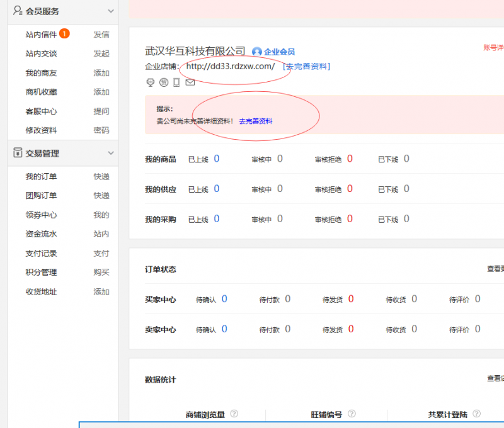
Task: Open the shop URL http://dd33.rdzxw.com/
Action: pyautogui.click(x=228, y=67)
